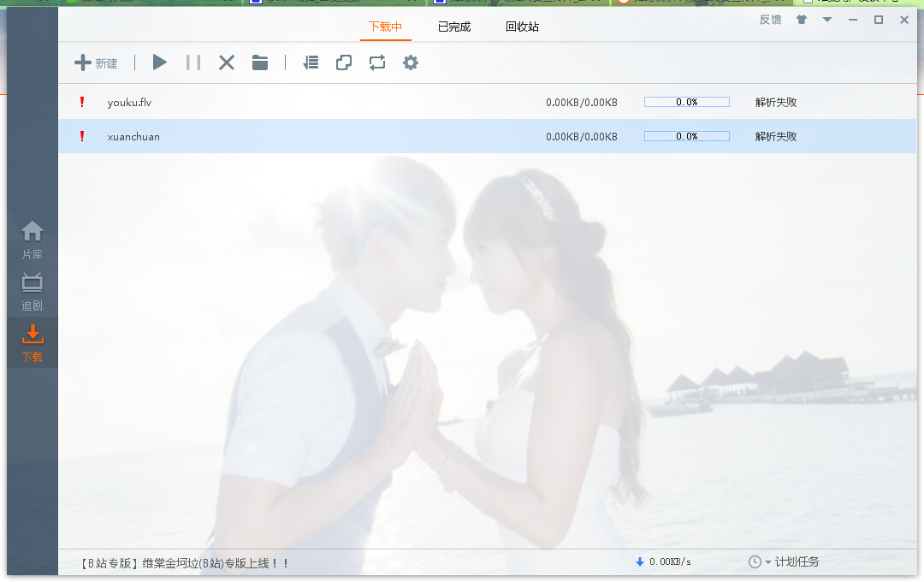This screenshot has height=582, width=924.
Task: Open 片库 library in the sidebar
Action: coord(33,240)
